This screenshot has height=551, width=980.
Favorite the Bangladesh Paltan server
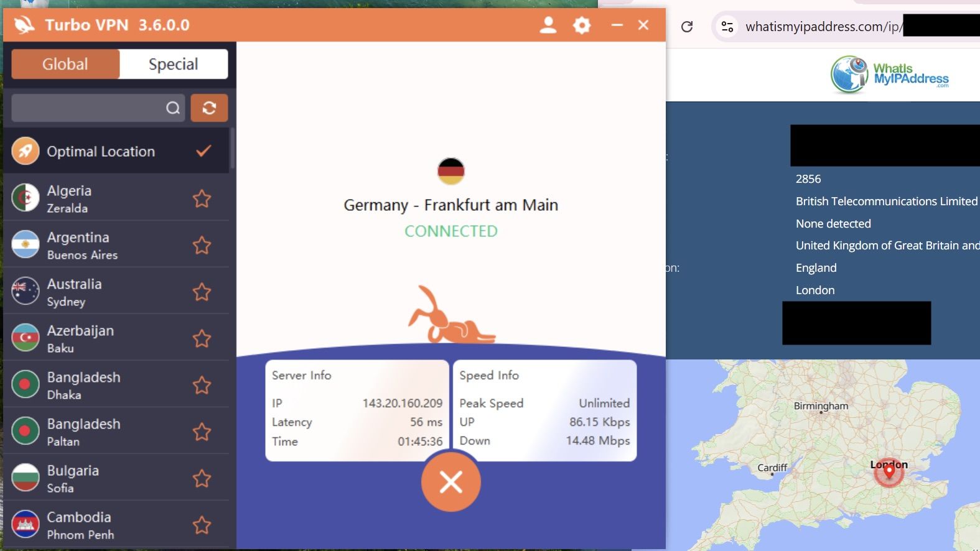[202, 432]
